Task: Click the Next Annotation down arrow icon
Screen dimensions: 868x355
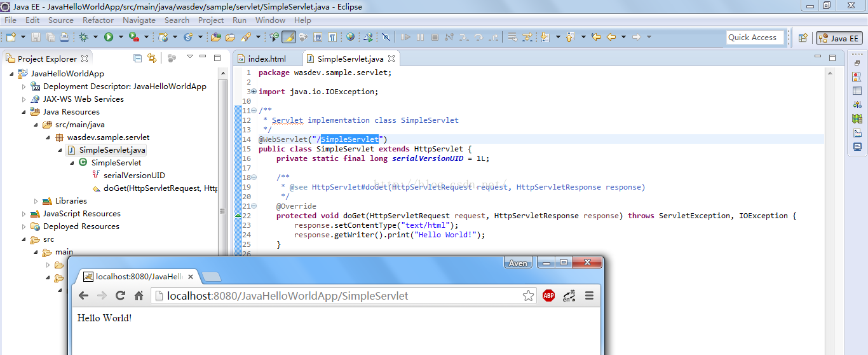Action: 545,37
